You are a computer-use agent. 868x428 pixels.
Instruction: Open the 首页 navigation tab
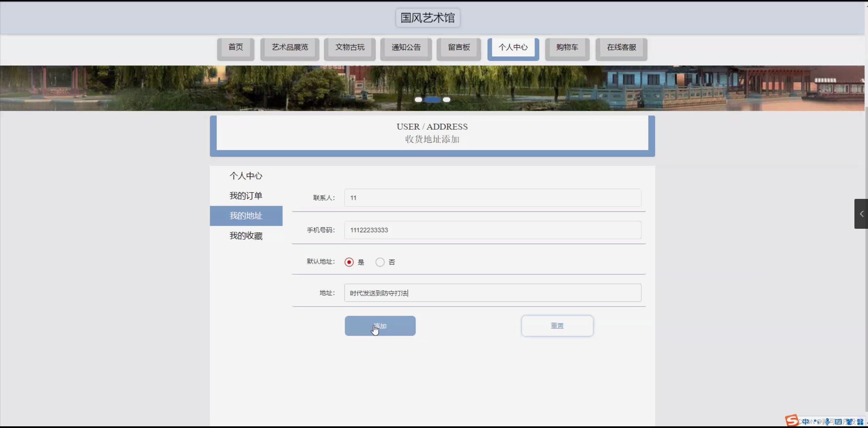235,47
